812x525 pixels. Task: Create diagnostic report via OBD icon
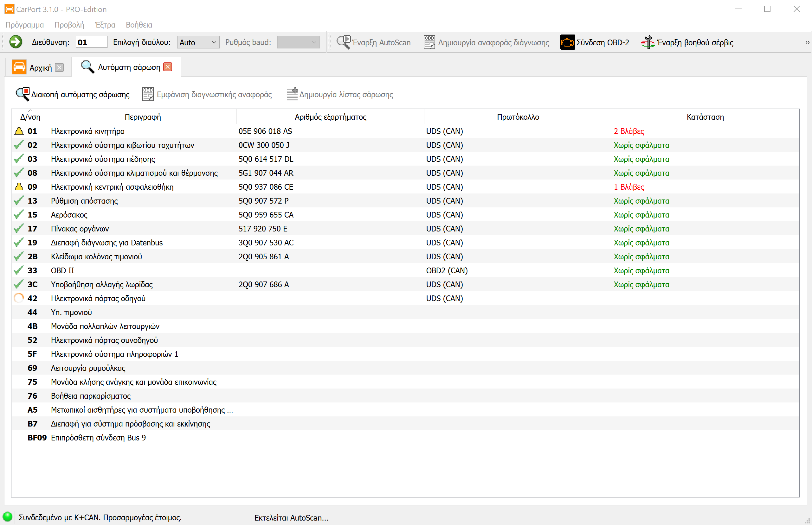pyautogui.click(x=429, y=42)
